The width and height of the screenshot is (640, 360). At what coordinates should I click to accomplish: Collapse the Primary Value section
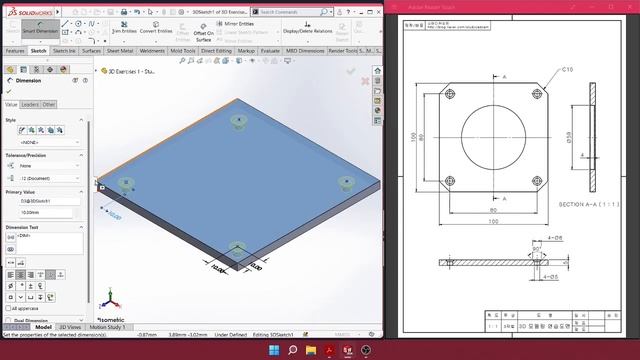(x=81, y=192)
